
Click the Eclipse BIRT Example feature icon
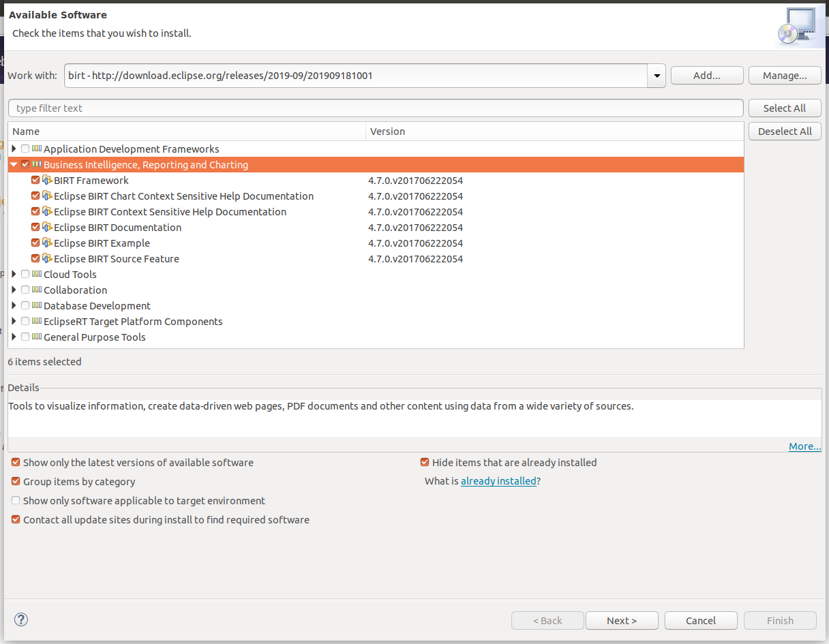47,243
